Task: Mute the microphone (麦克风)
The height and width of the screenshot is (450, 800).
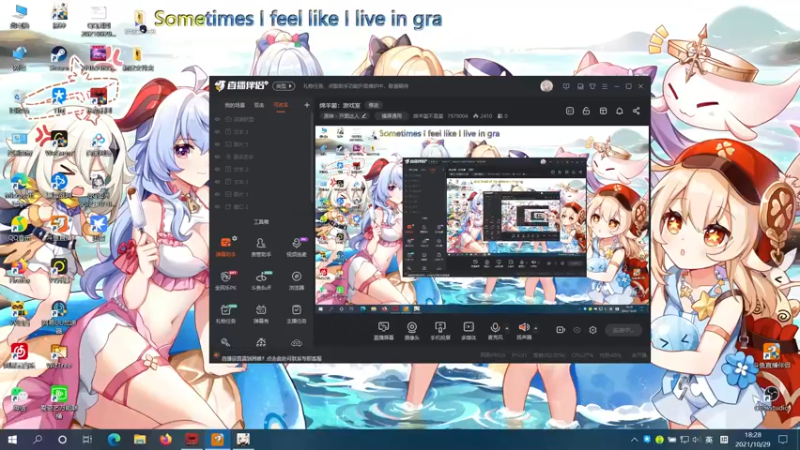Action: (495, 331)
